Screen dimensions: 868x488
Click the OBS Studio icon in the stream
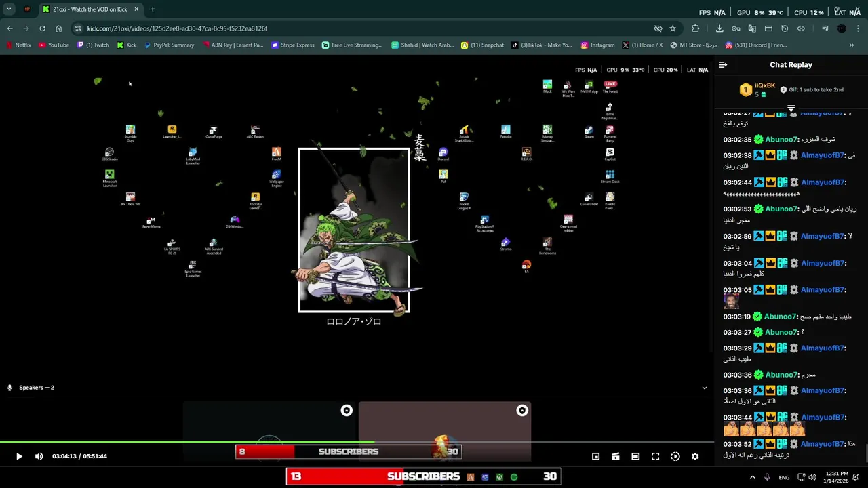[109, 155]
